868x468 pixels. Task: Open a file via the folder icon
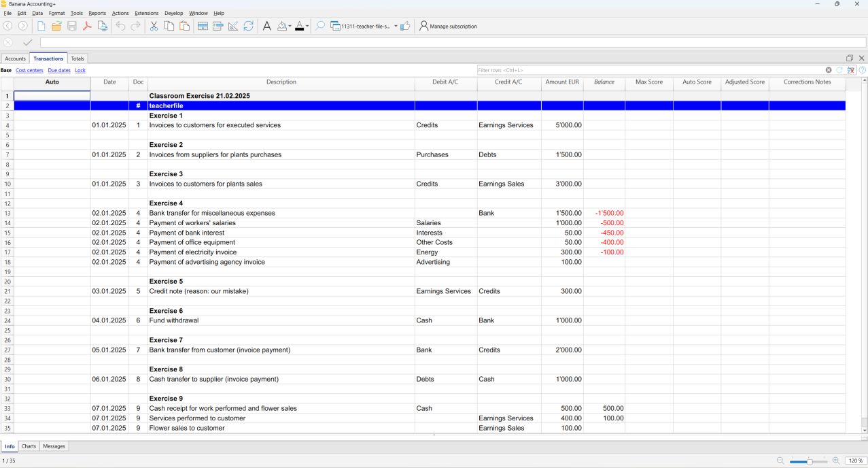pos(56,26)
